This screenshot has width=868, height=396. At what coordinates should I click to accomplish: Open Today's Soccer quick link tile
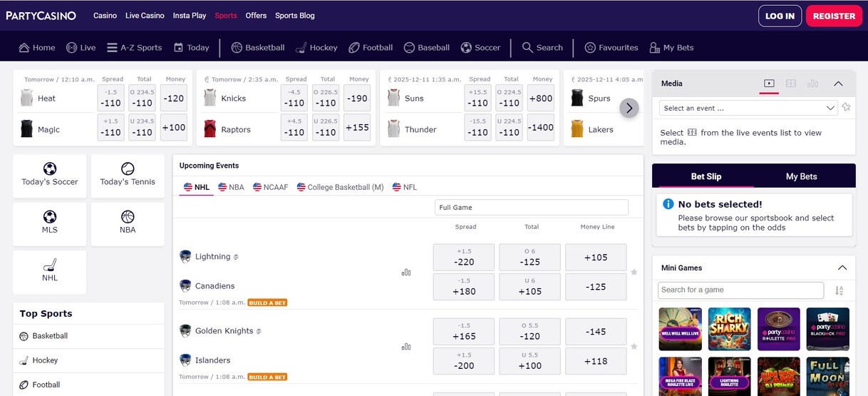pos(50,176)
